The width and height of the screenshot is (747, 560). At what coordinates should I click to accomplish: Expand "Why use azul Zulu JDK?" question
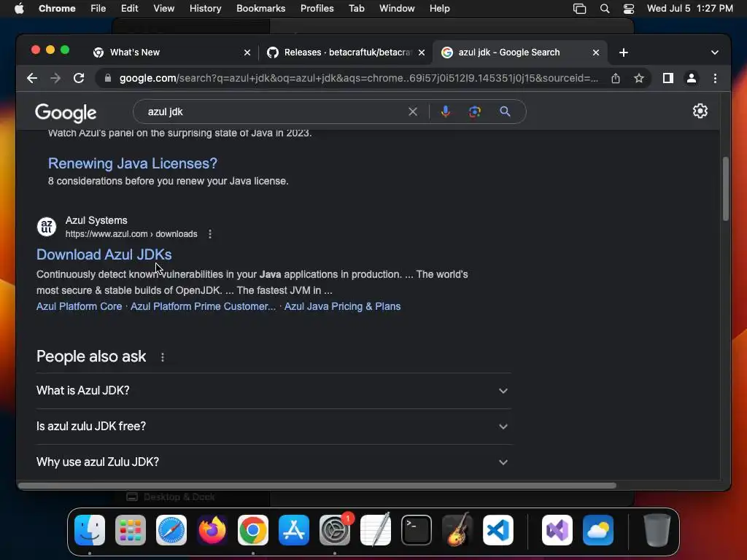[x=274, y=462]
